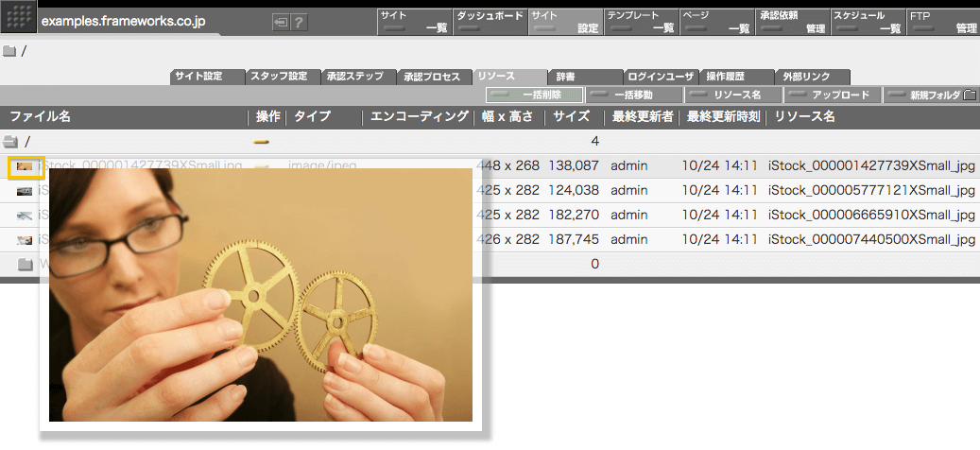Click the gray folder icon in last row
The height and width of the screenshot is (450, 980).
(x=25, y=265)
